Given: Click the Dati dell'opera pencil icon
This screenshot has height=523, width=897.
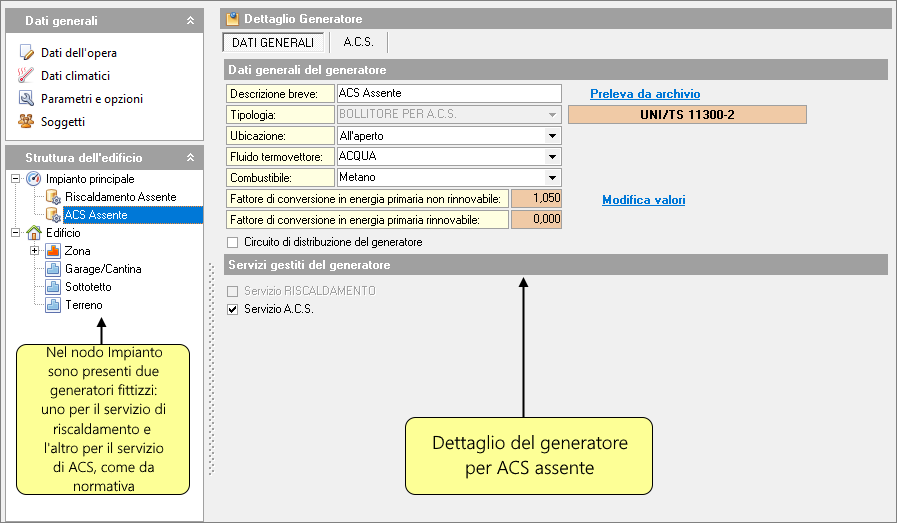Looking at the screenshot, I should (x=27, y=52).
